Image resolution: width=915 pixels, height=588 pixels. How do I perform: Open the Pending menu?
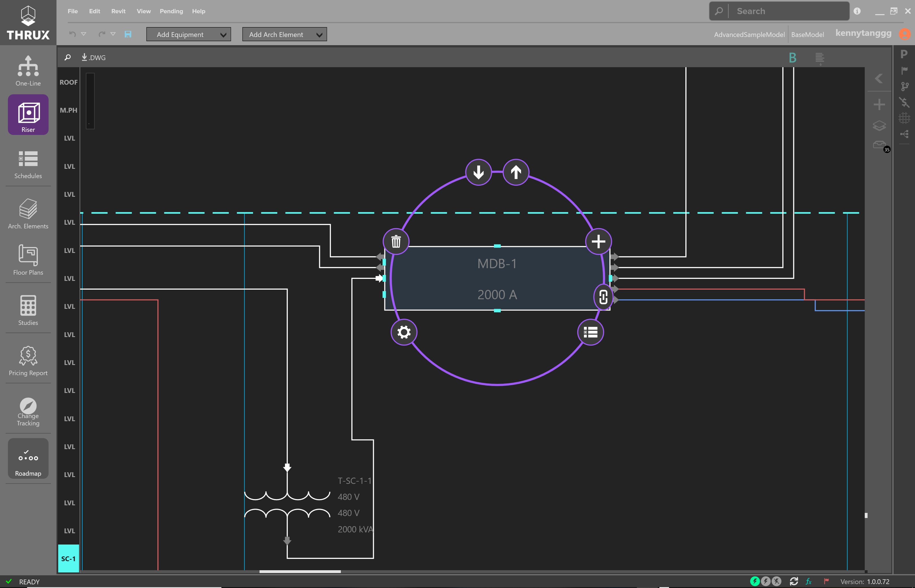(171, 11)
